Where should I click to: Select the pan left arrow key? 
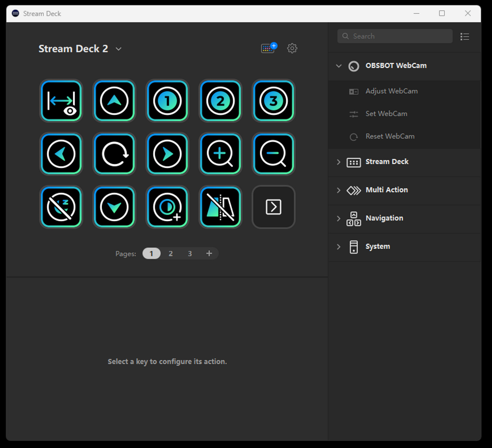tap(61, 154)
